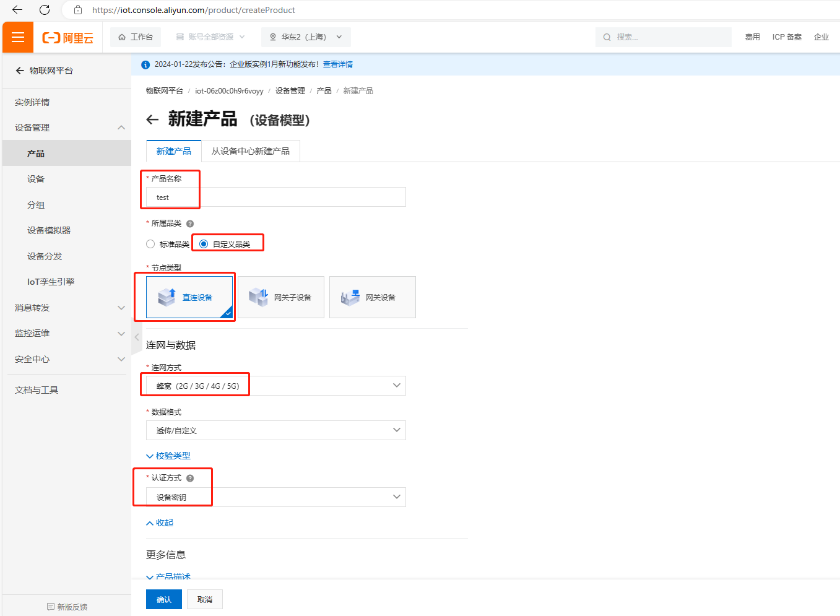The image size is (840, 616).
Task: Click the Aliyun logo
Action: [x=68, y=38]
